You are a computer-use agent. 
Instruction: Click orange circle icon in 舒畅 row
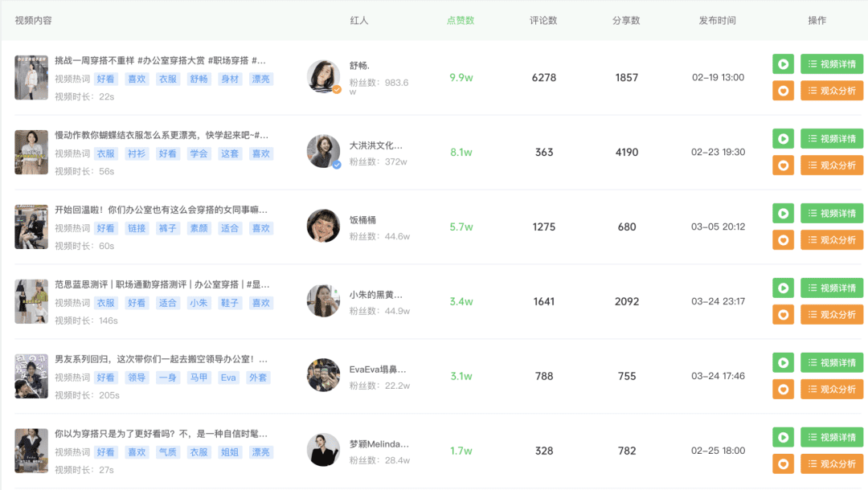pos(783,91)
